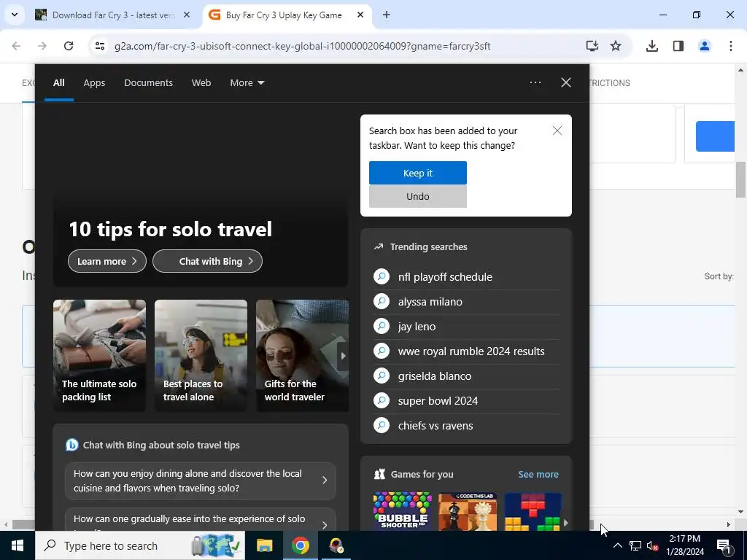This screenshot has width=747, height=560.
Task: Close the Buy Far Cry 3 Uplay tab
Action: coord(360,15)
